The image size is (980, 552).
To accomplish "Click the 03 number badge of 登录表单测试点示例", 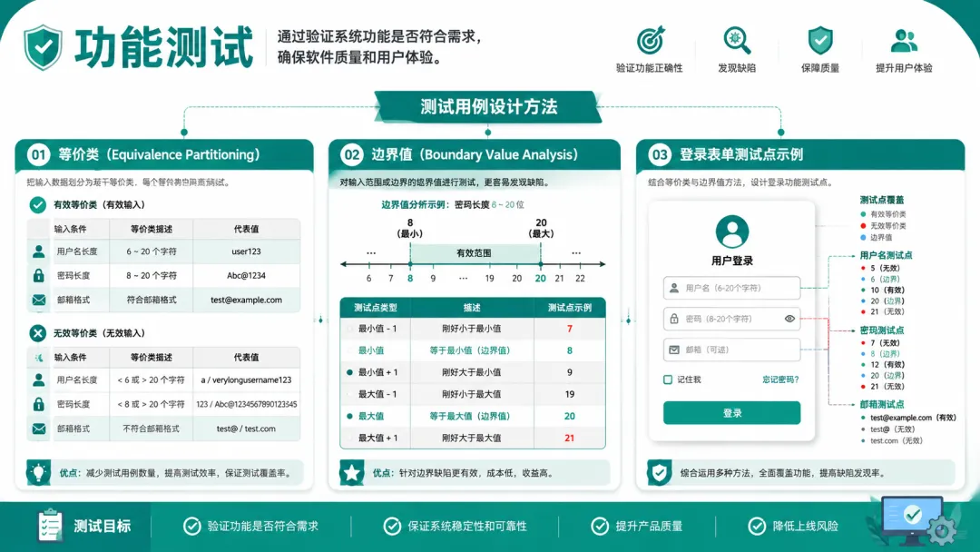I will (x=660, y=154).
